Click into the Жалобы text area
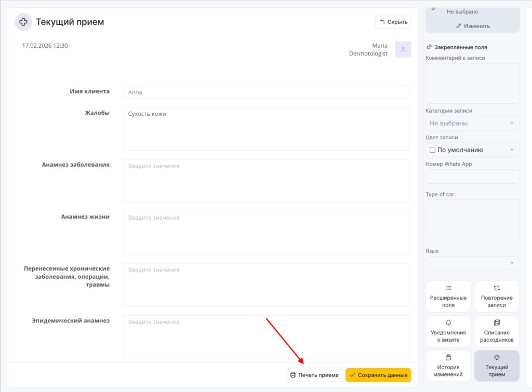Screen dimensions: 532x392 point(267,128)
